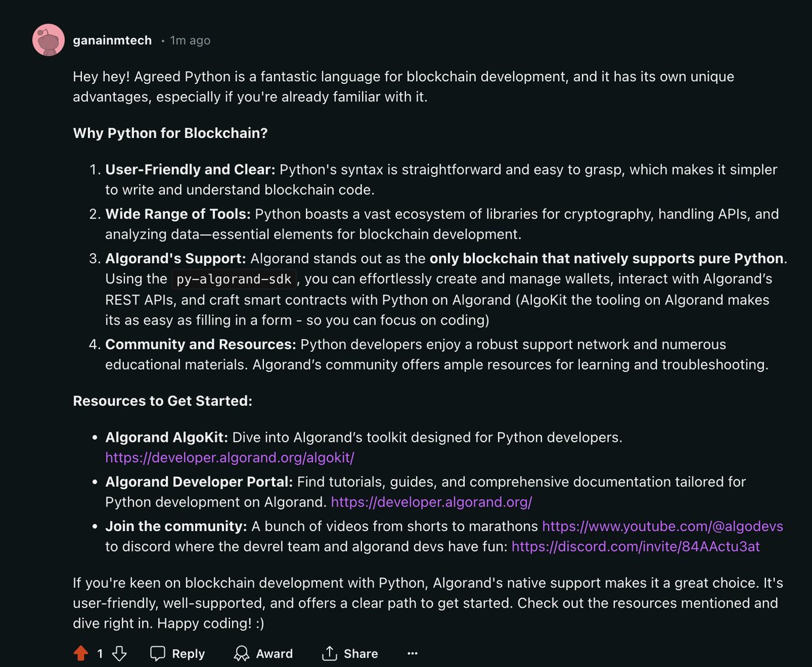Viewport: 812px width, 667px height.
Task: Open ganainmtech's avatar image
Action: point(49,41)
